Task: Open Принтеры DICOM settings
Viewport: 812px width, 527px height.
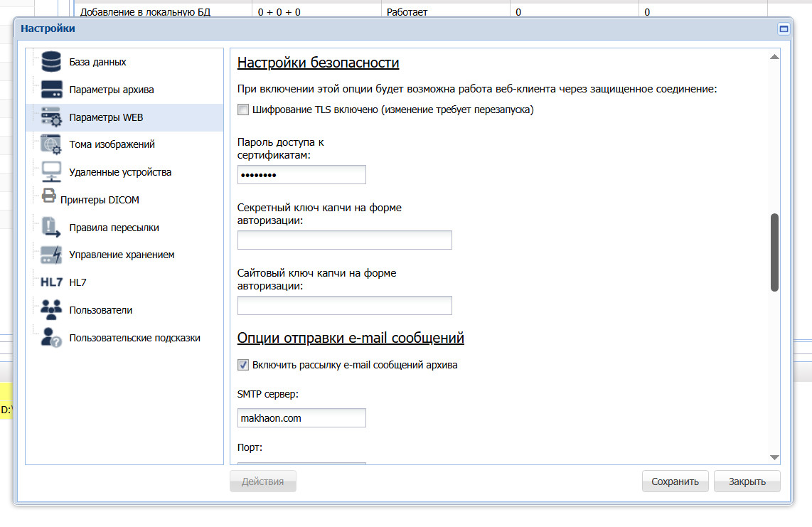Action: click(x=100, y=200)
